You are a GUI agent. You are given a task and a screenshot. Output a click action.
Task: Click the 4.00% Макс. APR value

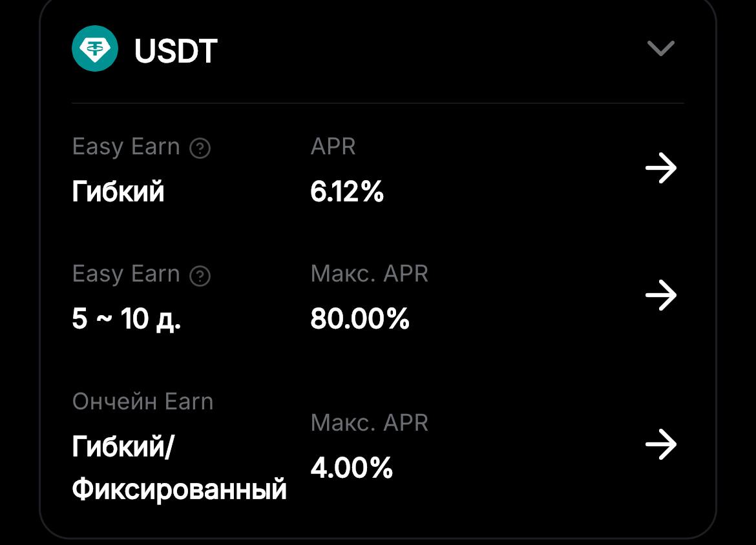pyautogui.click(x=352, y=469)
